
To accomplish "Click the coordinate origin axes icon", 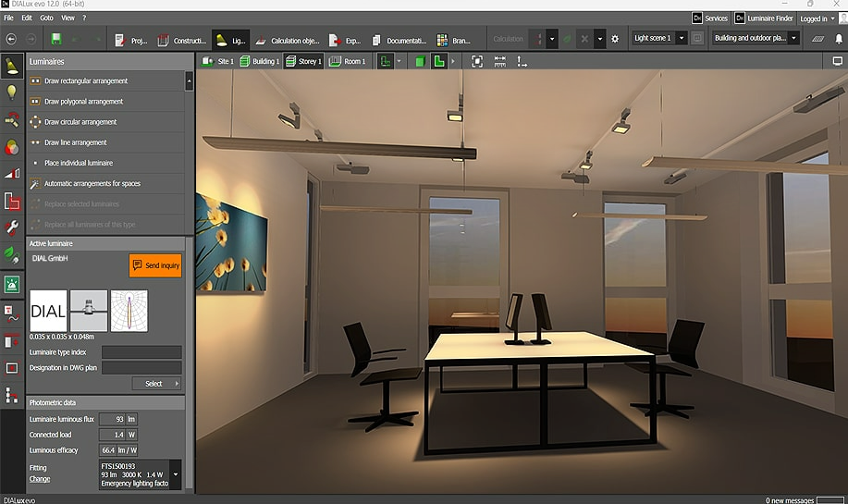I will tap(522, 62).
